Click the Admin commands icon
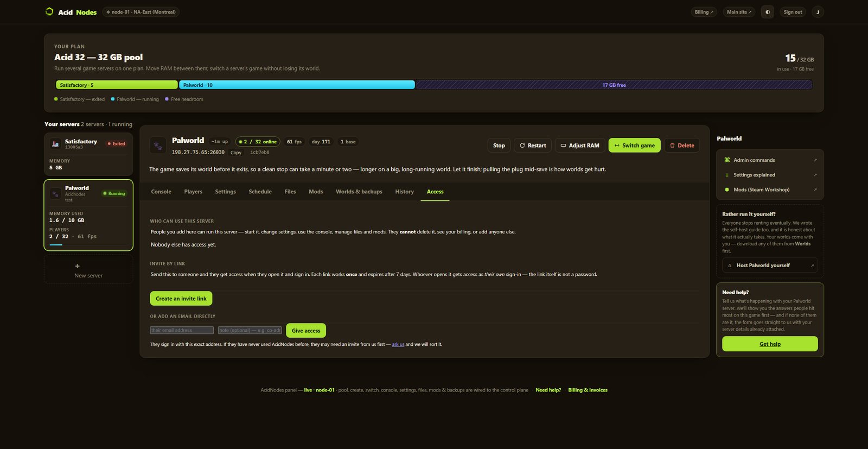This screenshot has width=868, height=449. pyautogui.click(x=727, y=160)
